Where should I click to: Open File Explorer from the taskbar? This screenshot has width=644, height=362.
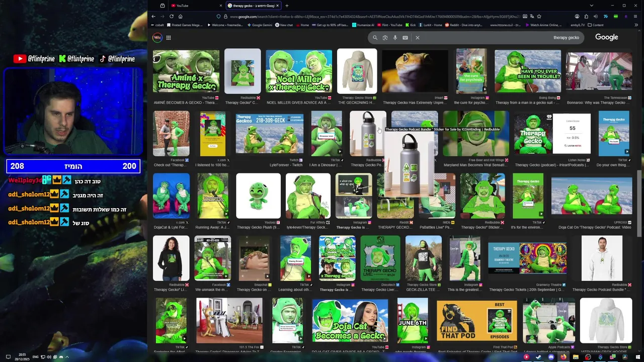click(x=576, y=357)
